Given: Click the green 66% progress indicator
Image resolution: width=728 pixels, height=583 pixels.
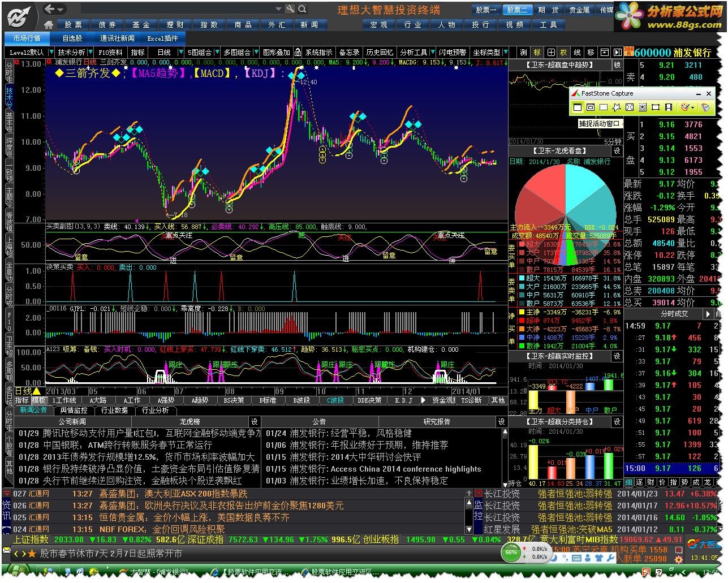Looking at the screenshot, I should (x=511, y=552).
